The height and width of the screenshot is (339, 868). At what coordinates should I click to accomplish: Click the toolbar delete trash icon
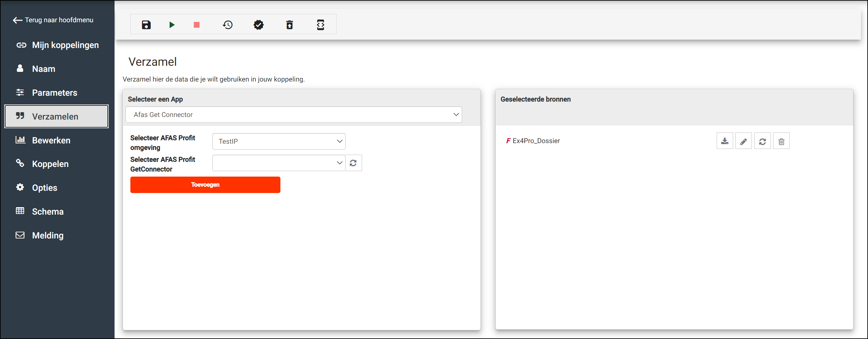click(289, 24)
